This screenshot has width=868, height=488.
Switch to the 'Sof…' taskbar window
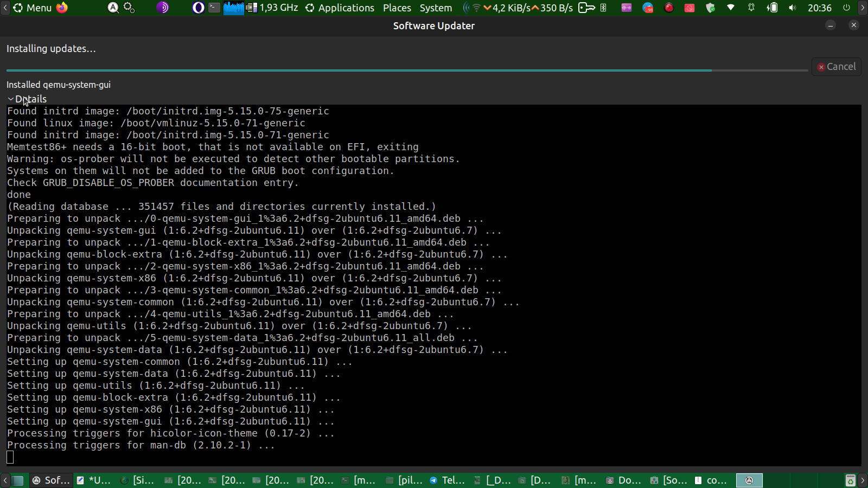point(51,480)
